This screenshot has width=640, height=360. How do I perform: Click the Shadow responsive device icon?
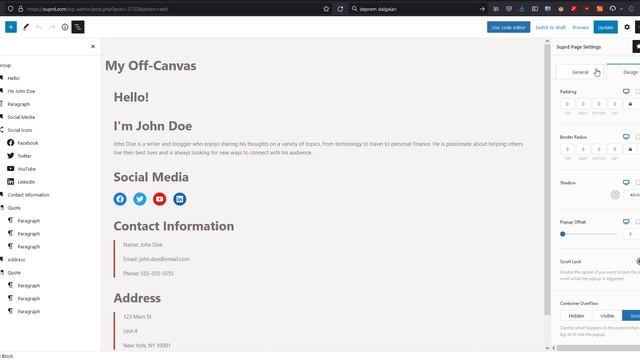[626, 182]
